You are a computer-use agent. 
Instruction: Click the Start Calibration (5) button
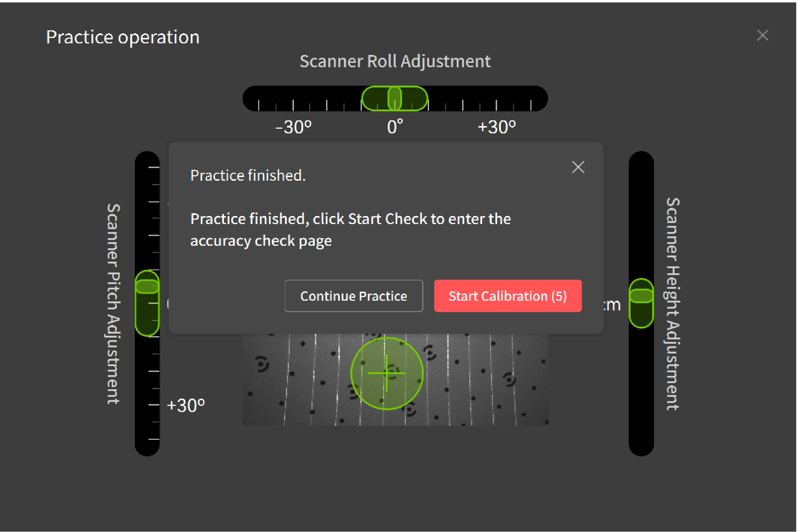pos(508,296)
